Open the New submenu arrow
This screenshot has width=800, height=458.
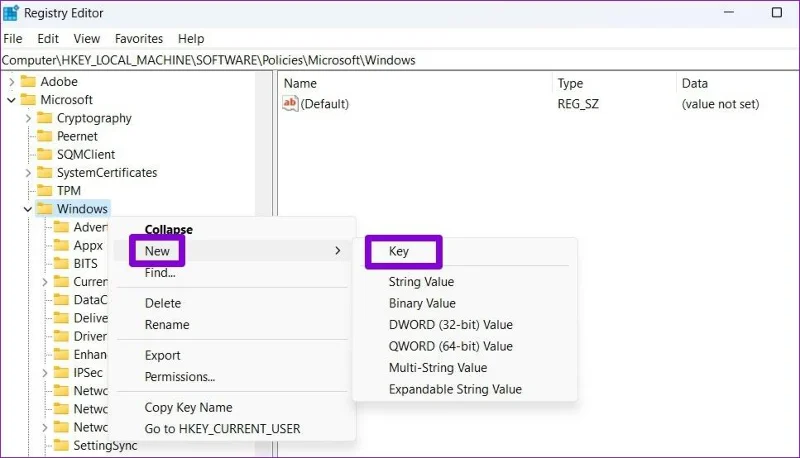337,250
